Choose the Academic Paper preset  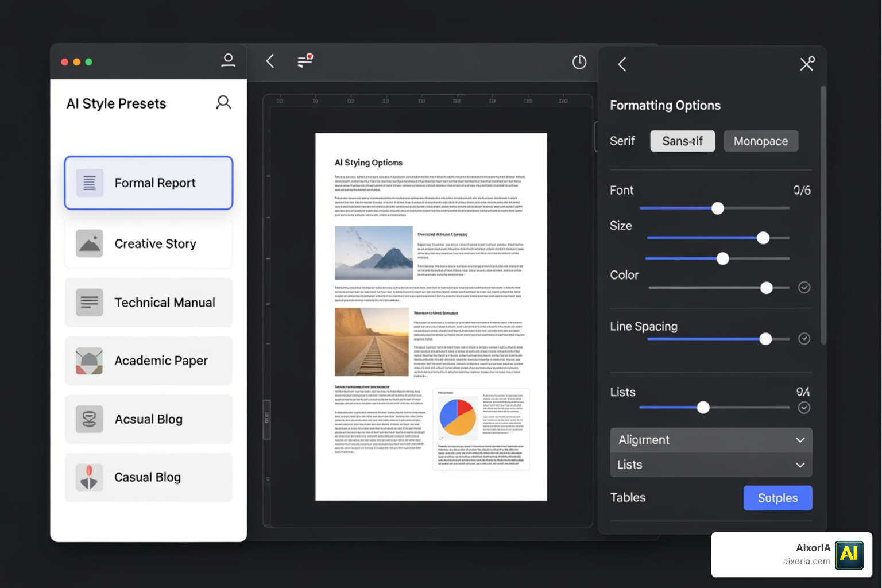click(x=149, y=361)
